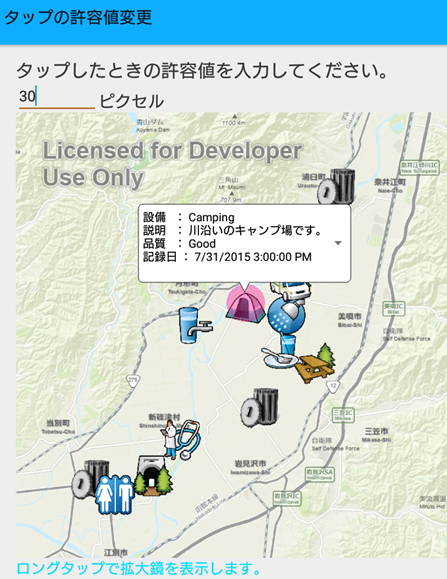The image size is (447, 579).
Task: Tap trash can icon above Iwamizawa-Shi
Action: coord(259,408)
